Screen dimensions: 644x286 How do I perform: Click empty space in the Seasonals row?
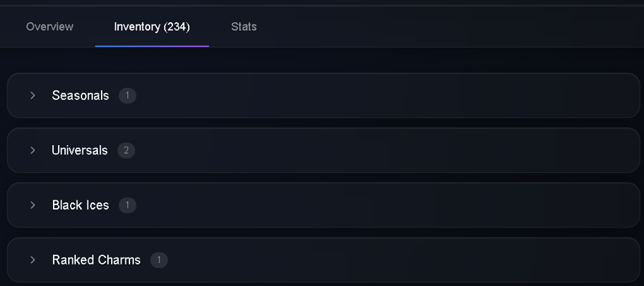(386, 96)
